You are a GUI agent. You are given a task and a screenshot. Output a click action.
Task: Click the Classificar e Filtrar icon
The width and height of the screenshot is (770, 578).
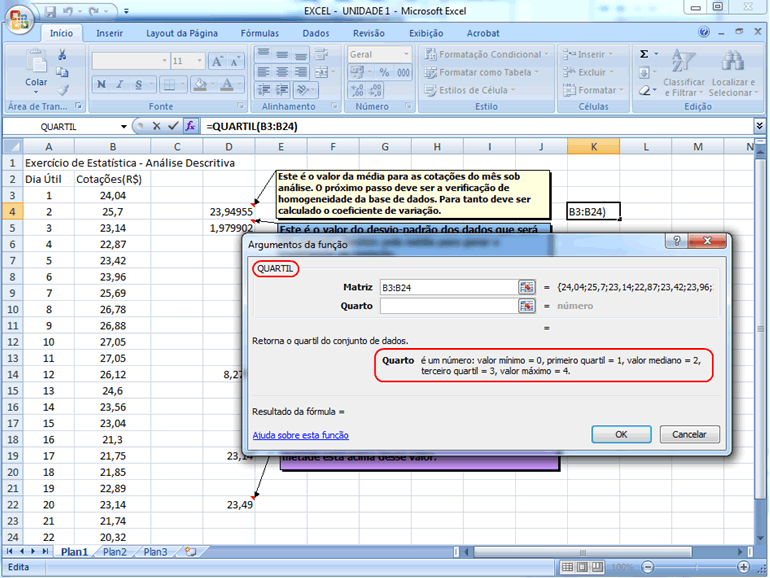click(x=684, y=62)
